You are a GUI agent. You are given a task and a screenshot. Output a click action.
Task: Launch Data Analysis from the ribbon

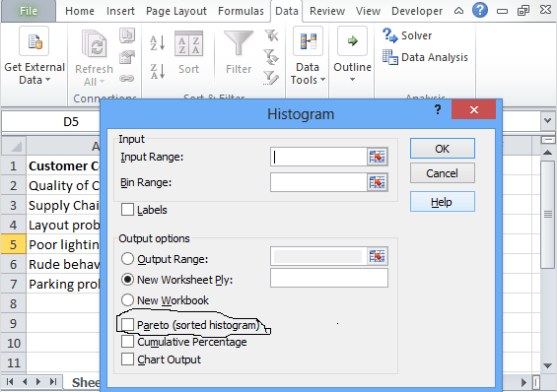pos(425,57)
